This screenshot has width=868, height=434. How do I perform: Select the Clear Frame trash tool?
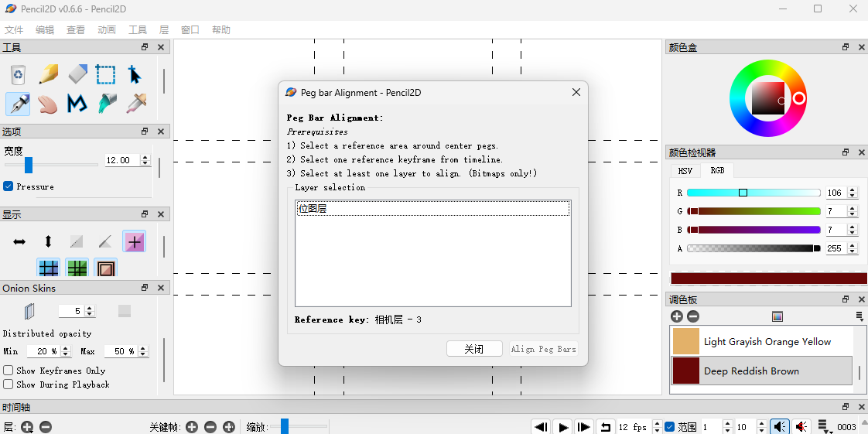click(19, 74)
